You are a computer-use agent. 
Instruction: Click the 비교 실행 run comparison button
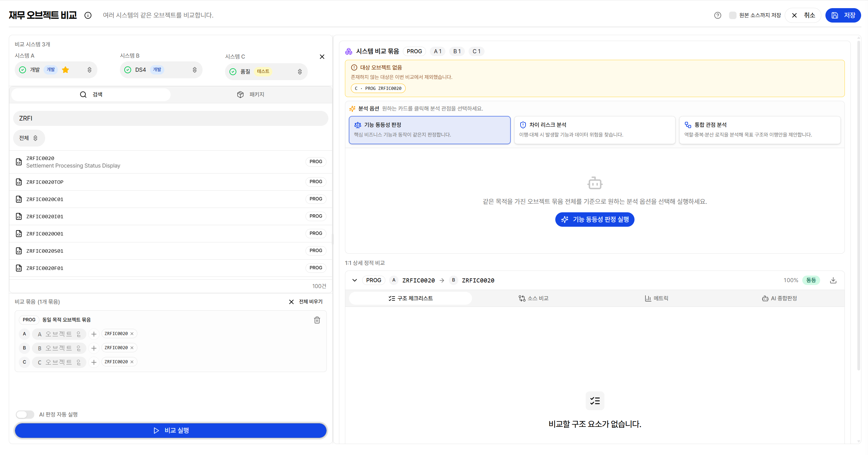[171, 430]
